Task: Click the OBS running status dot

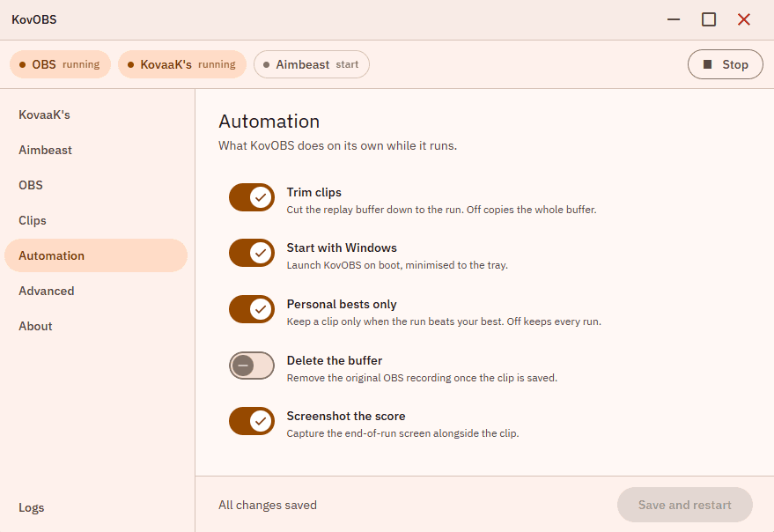Action: pyautogui.click(x=22, y=64)
